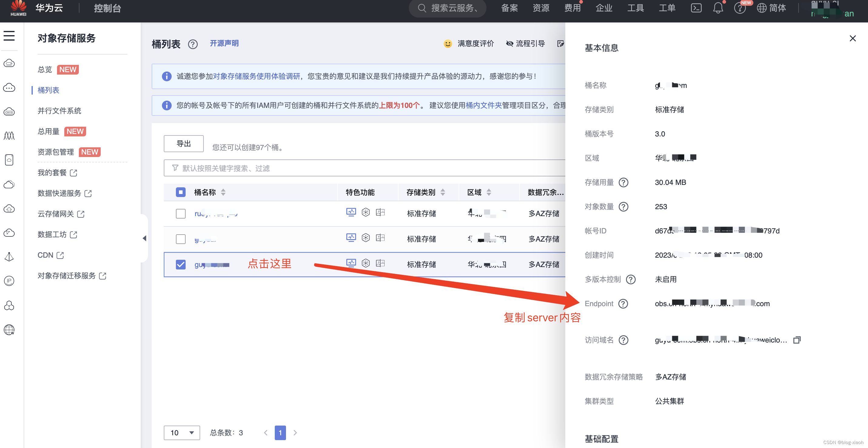
Task: Sort by storage class column
Action: [443, 192]
